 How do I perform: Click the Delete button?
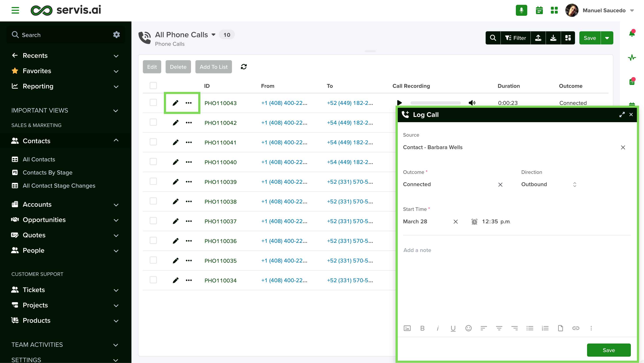178,67
